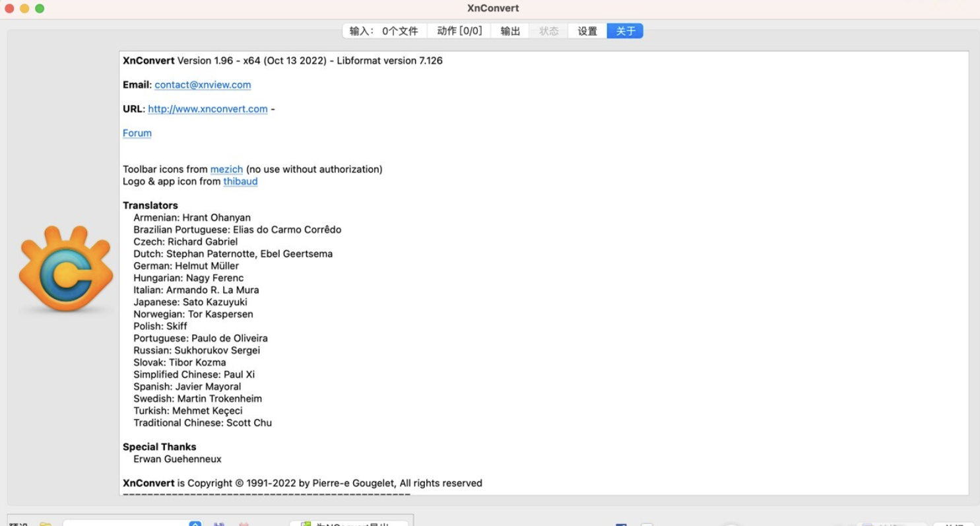
Task: Open the 动作 [0/0] tab
Action: (x=459, y=31)
